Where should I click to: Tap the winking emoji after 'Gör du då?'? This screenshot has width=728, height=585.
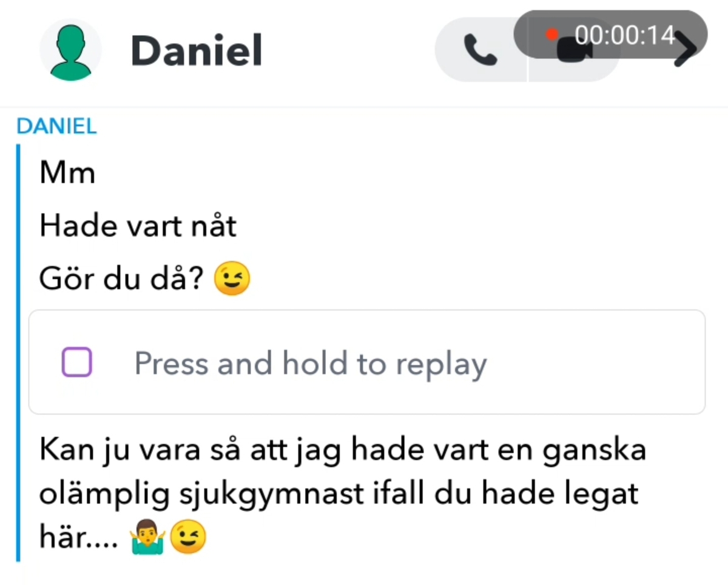(x=232, y=280)
